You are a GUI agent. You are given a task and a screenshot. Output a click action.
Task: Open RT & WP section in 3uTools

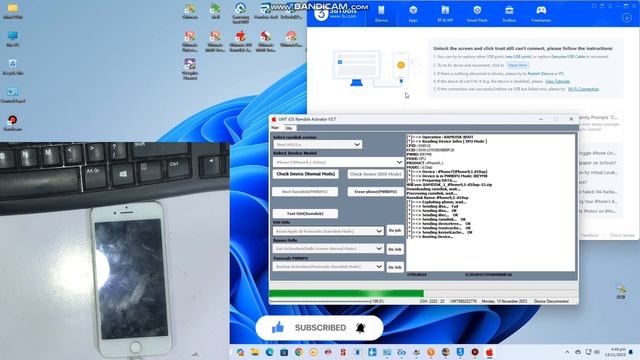pyautogui.click(x=445, y=13)
